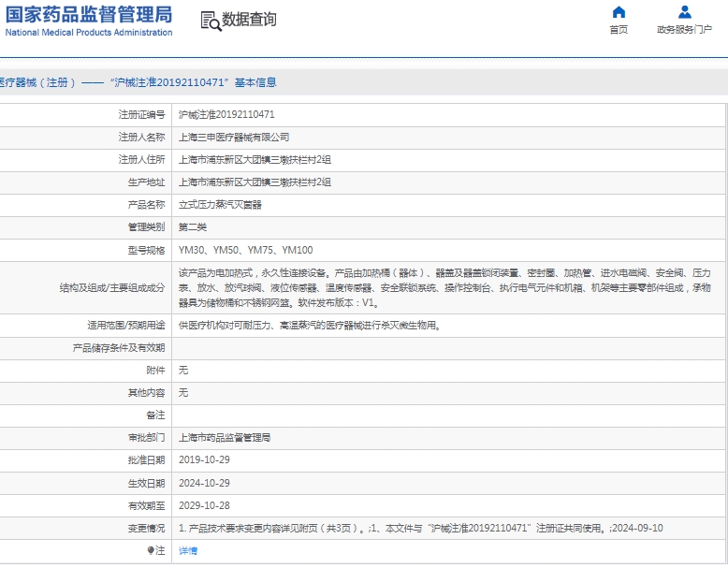
Task: Click model spec YM30、YM50、YM75、YM100
Action: coord(245,251)
